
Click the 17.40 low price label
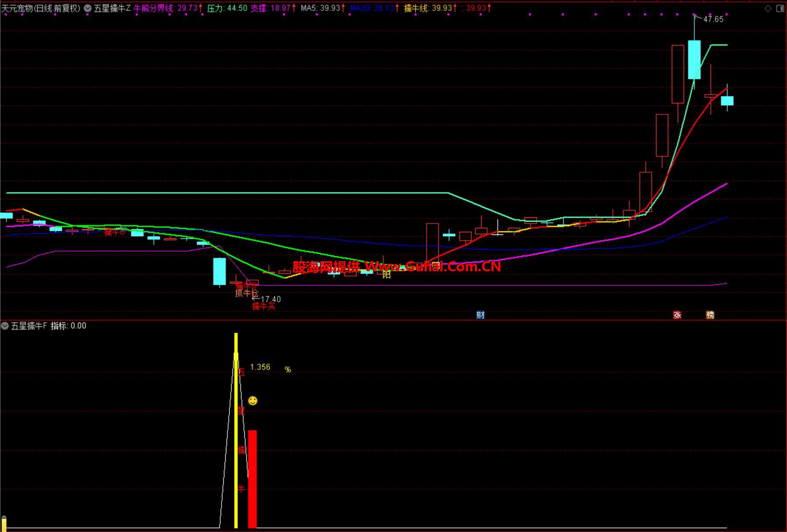[x=271, y=299]
